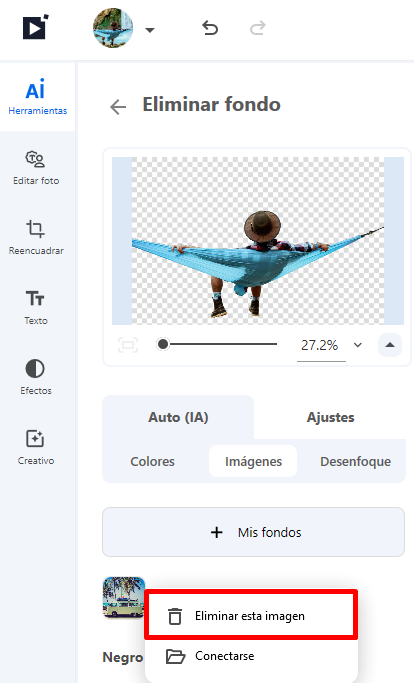Image resolution: width=414 pixels, height=683 pixels.
Task: Open the zoom percentage dropdown
Action: (358, 345)
